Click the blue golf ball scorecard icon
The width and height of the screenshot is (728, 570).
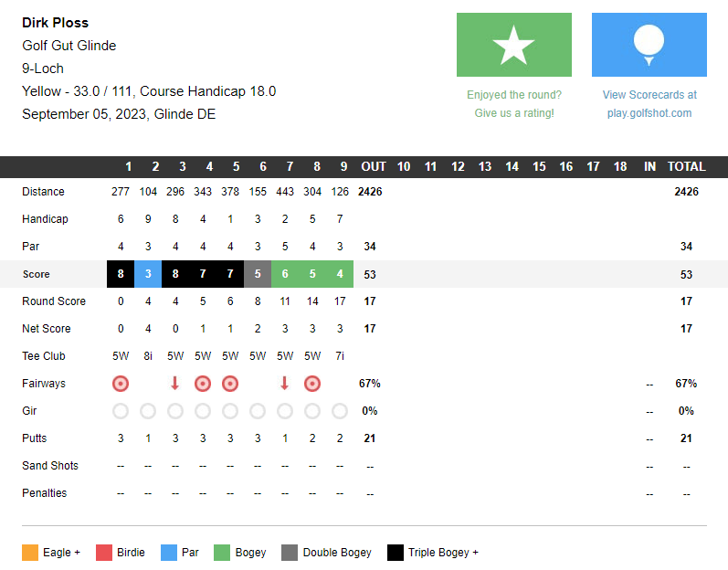tap(649, 45)
